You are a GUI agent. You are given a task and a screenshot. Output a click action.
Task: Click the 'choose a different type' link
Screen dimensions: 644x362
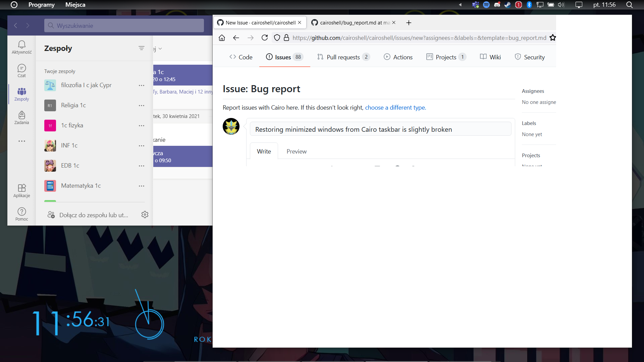(395, 107)
